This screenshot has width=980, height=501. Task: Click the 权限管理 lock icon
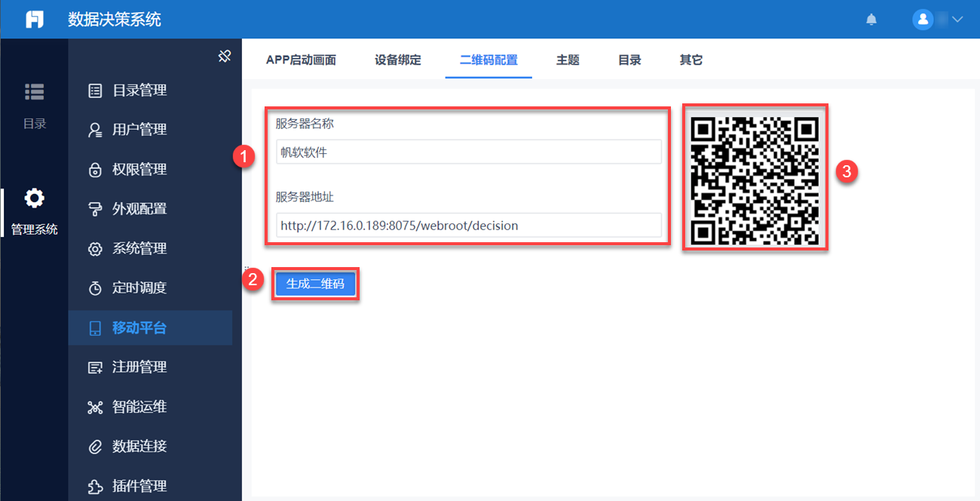tap(95, 170)
